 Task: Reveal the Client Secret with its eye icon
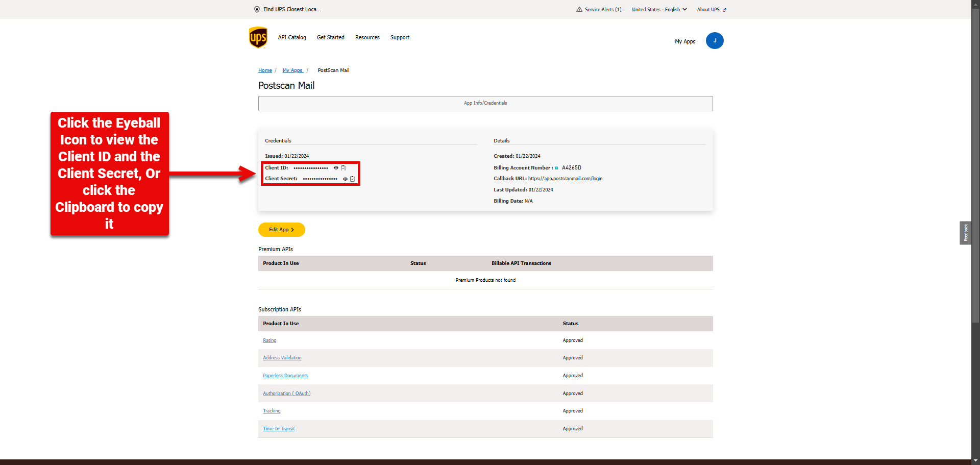345,179
